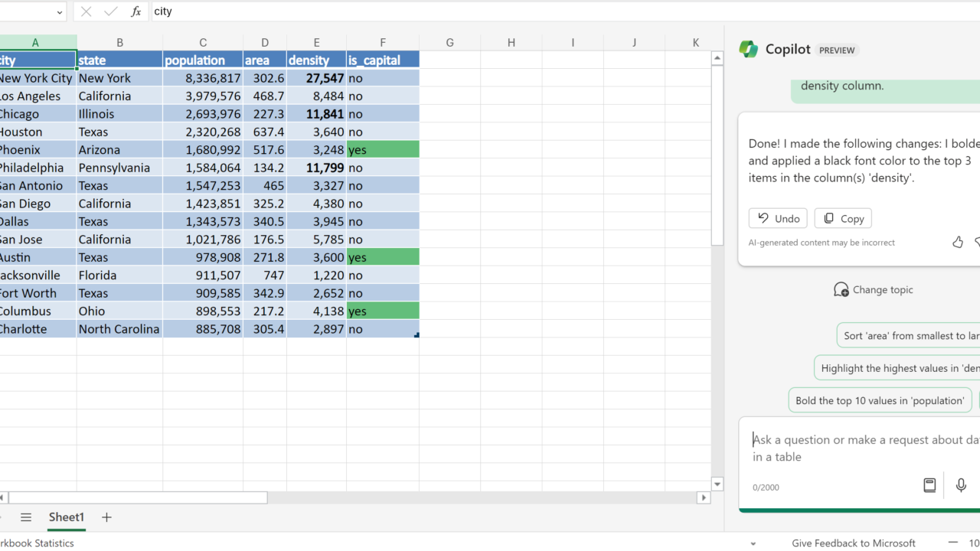Click the Insert Function fx icon
Viewport: 980px width, 551px height.
[x=136, y=11]
